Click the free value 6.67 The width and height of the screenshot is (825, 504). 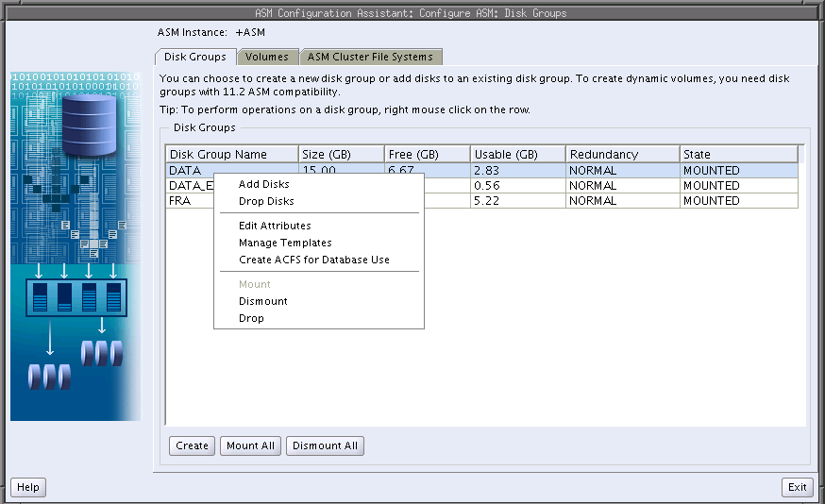click(x=401, y=170)
